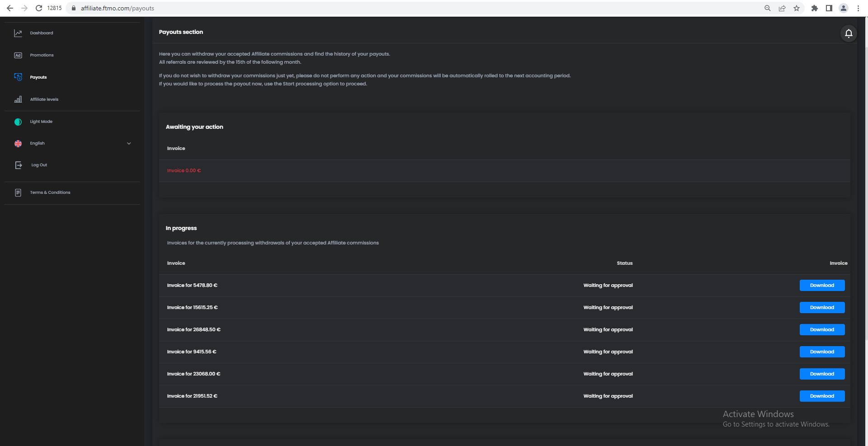Open the Chrome three-dot menu
Screen dimensions: 868x446
(x=858, y=8)
